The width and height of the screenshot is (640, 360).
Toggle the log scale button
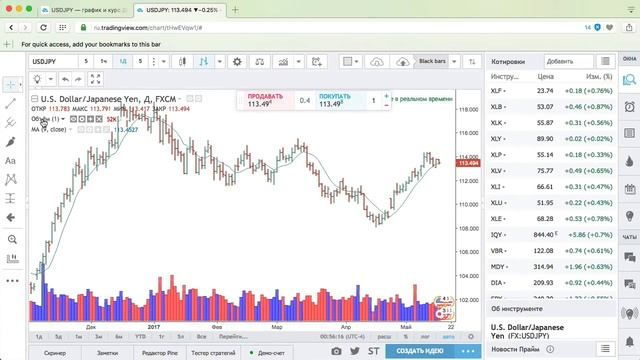[425, 337]
